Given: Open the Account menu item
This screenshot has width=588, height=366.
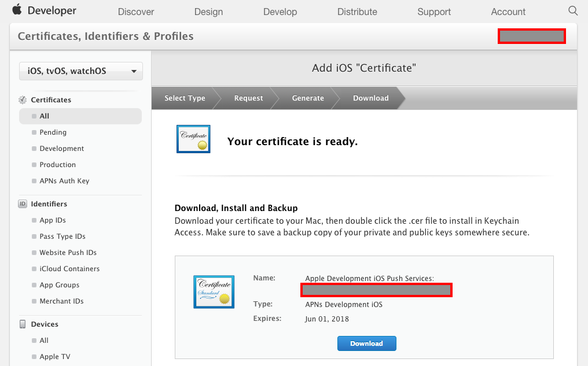Looking at the screenshot, I should pos(508,12).
